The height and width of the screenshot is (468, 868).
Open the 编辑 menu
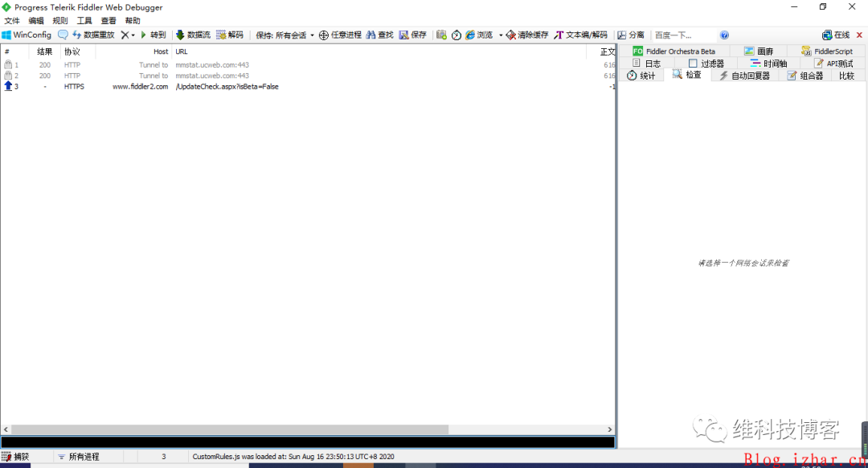pyautogui.click(x=36, y=20)
